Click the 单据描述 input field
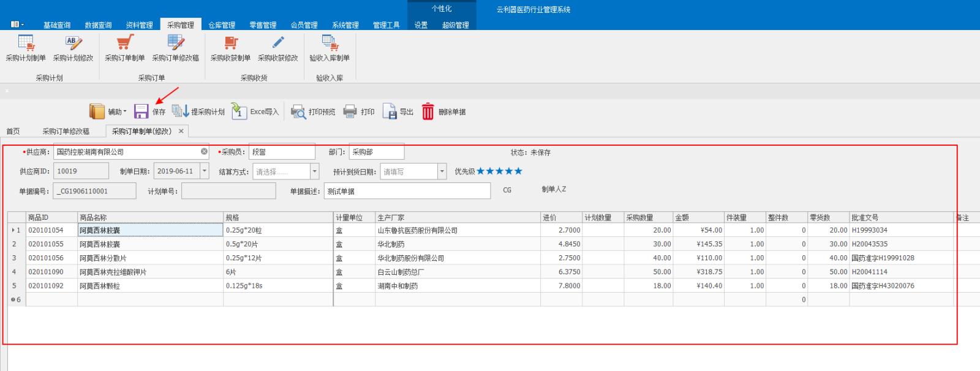The width and height of the screenshot is (980, 371). [x=407, y=191]
